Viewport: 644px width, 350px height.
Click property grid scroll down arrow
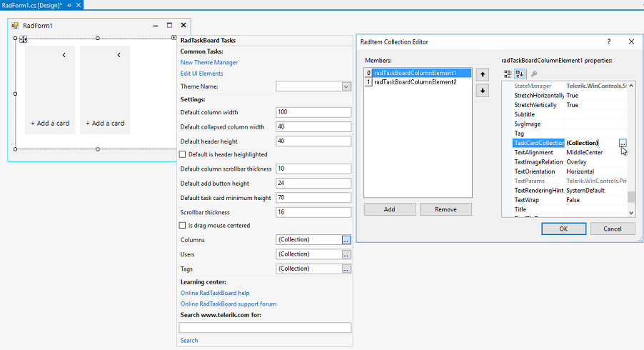coord(631,213)
